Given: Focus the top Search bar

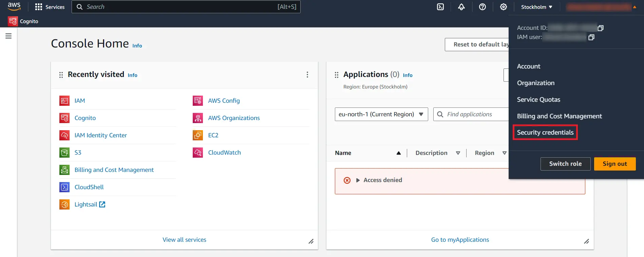Looking at the screenshot, I should click(x=186, y=7).
